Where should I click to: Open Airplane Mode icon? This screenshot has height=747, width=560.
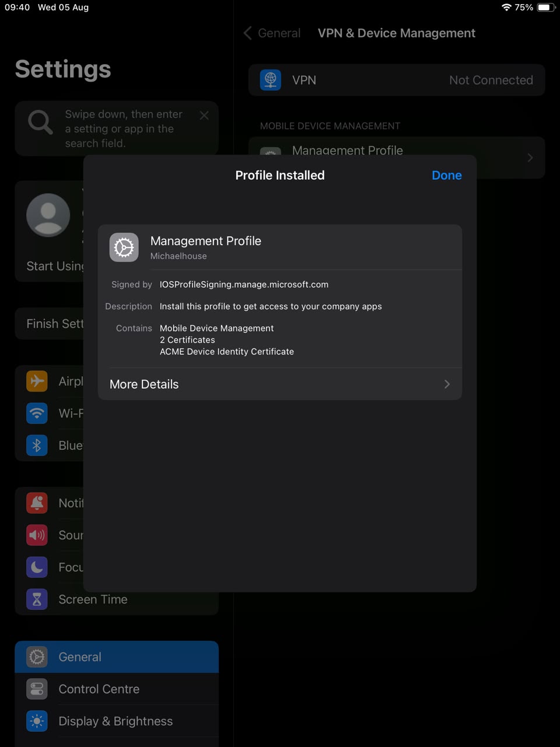(37, 381)
